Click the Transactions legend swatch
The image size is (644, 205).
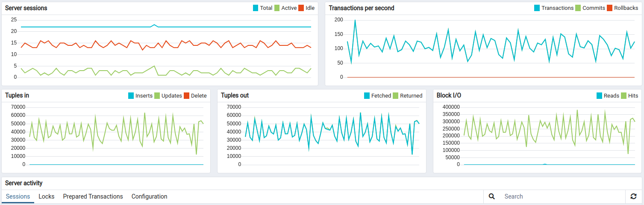pos(537,8)
